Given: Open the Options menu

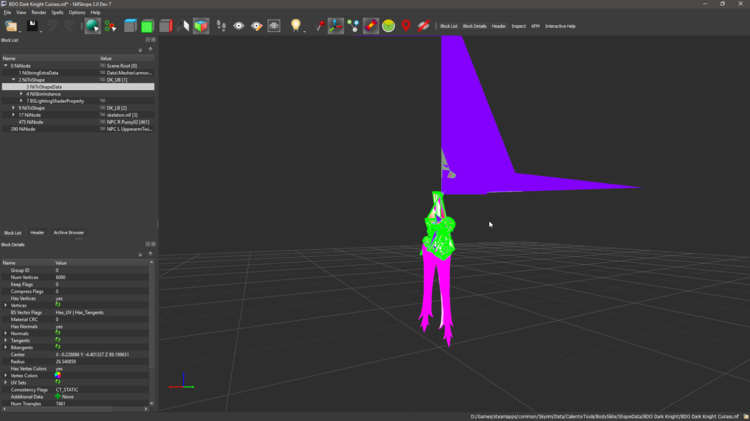Looking at the screenshot, I should (77, 12).
